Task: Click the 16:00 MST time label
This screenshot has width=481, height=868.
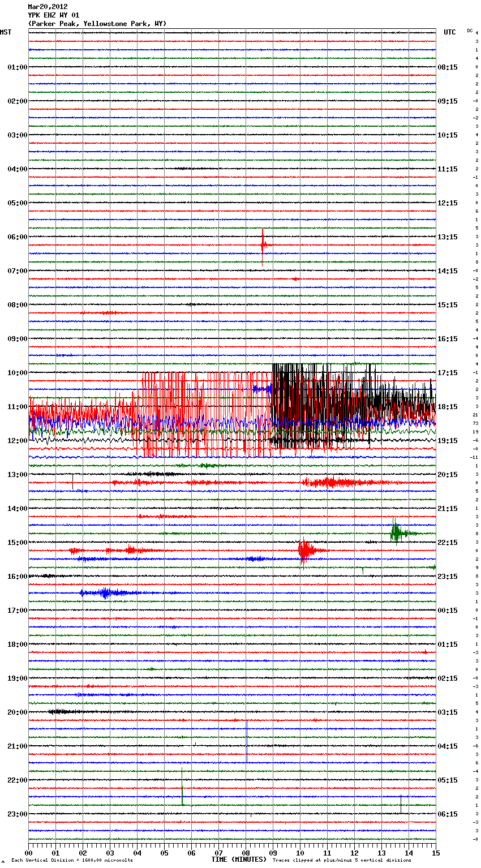Action: 18,577
